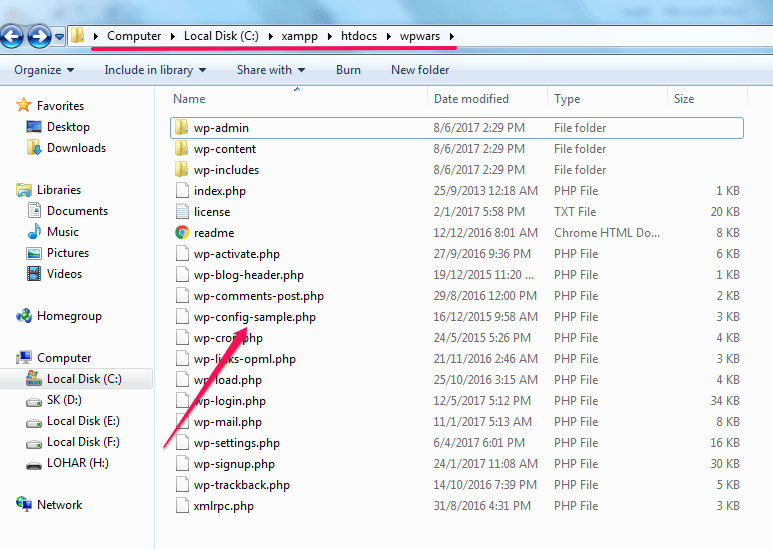Click the folder icon in address bar

pos(77,35)
